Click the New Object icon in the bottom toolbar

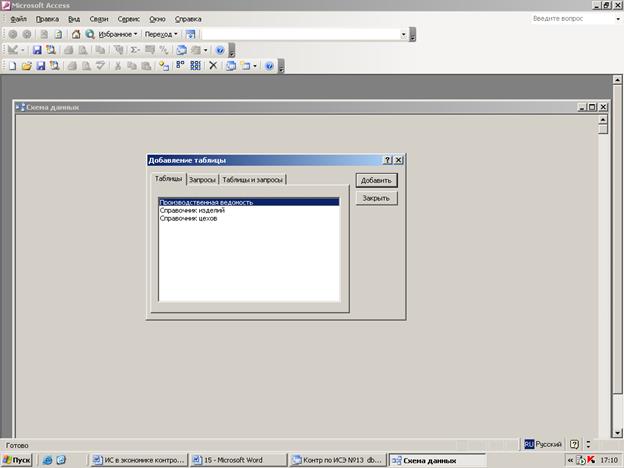click(246, 66)
